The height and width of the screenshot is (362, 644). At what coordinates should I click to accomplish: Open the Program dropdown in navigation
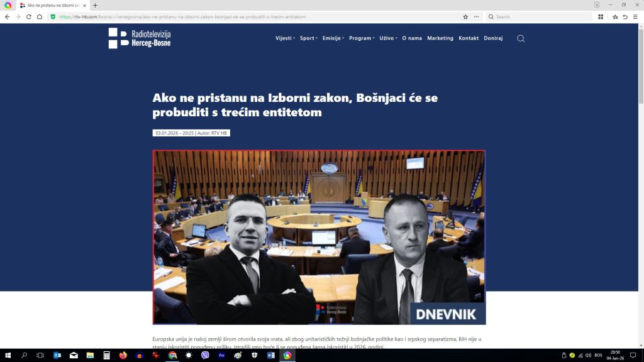point(362,38)
